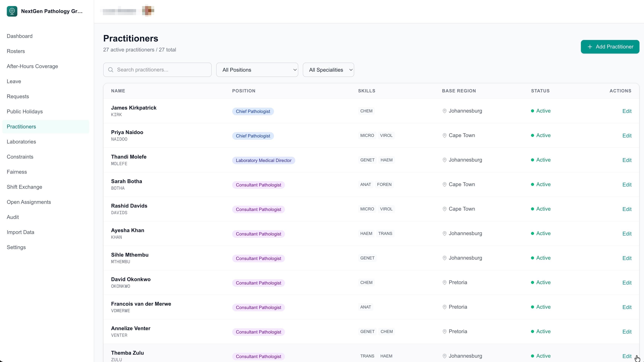This screenshot has height=362, width=644.
Task: Click the user avatar in the header
Action: pos(148,11)
